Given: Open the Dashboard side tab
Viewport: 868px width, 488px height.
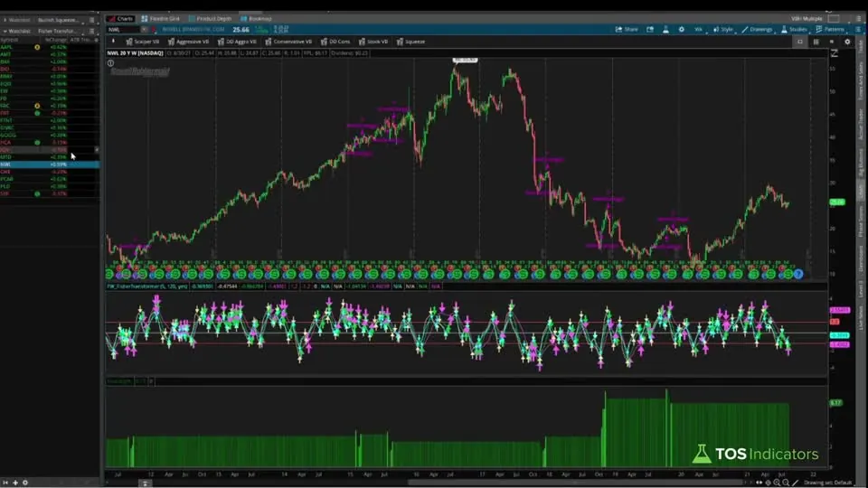Looking at the screenshot, I should [861, 259].
